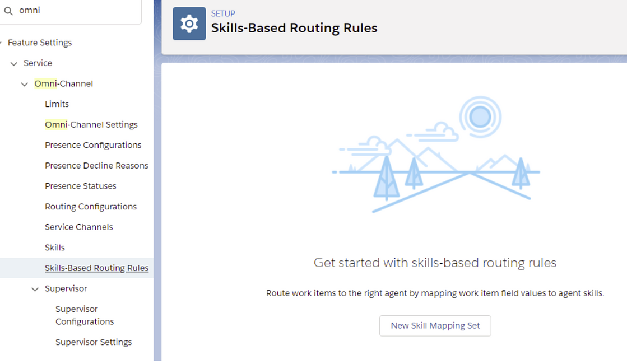Focus the Quick Find search box containing omni
627x364 pixels.
[71, 11]
